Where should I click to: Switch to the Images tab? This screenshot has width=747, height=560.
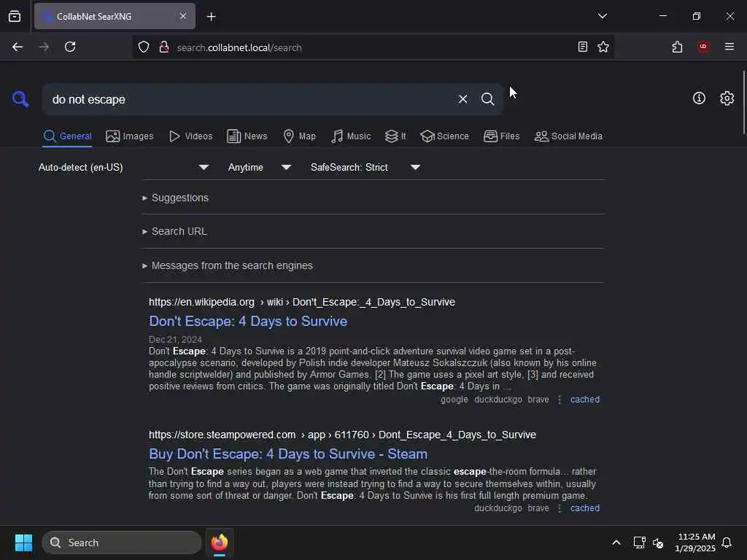coord(130,136)
